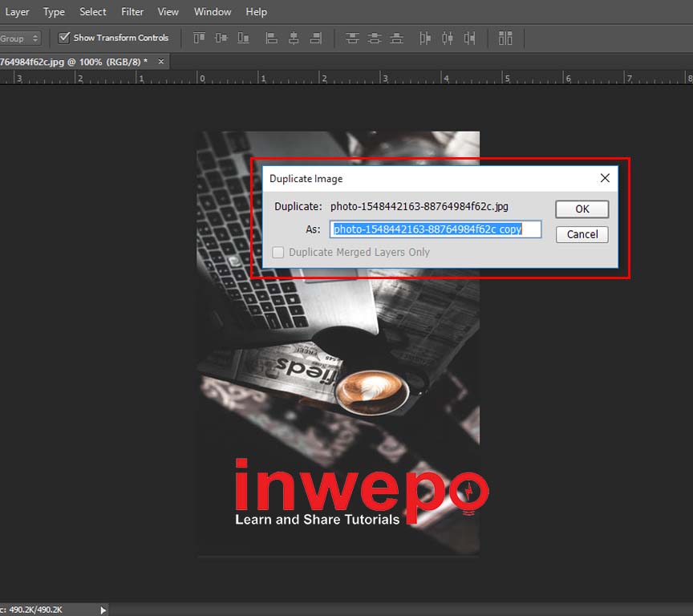Screen dimensions: 693x616
Task: Select the photo document tab
Action: click(x=72, y=61)
